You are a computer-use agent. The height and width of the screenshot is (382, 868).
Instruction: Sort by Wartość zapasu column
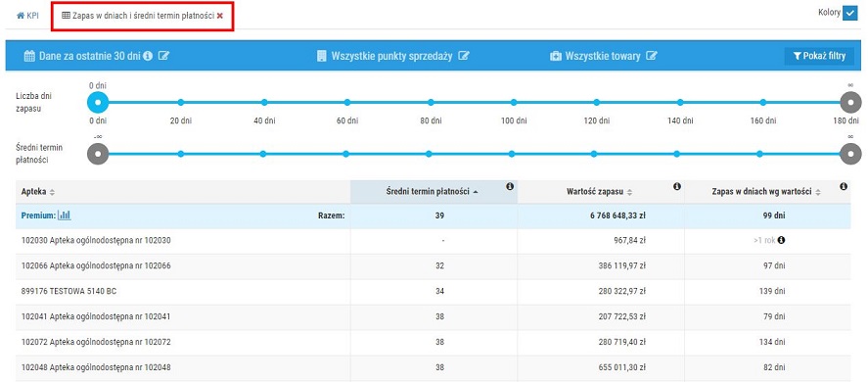[601, 192]
